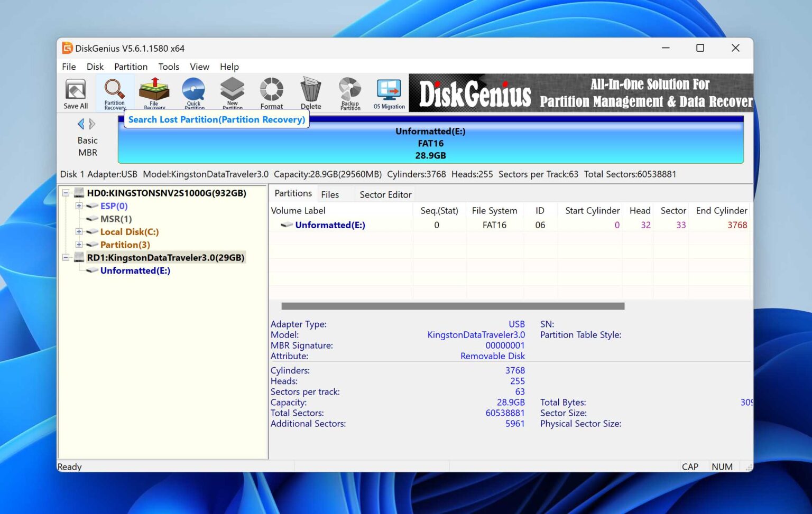This screenshot has height=514, width=812.
Task: Expand the ESP(0) partition node
Action: pyautogui.click(x=79, y=206)
